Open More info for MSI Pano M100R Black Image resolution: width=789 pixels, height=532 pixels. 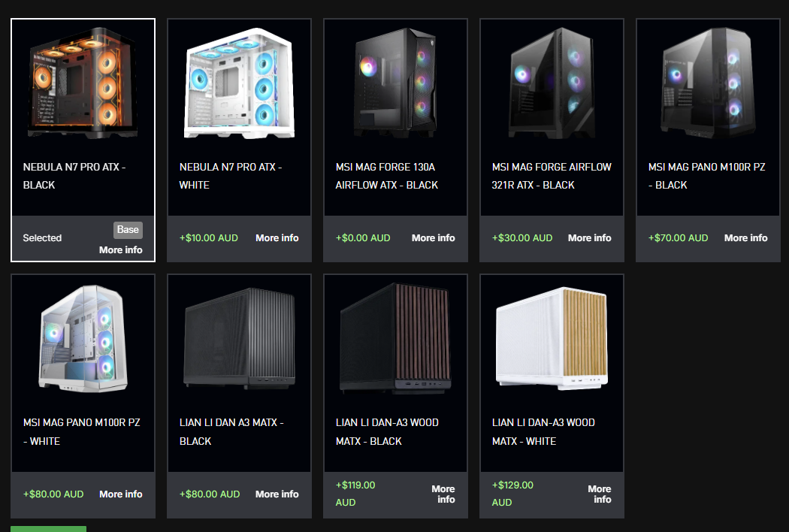tap(745, 238)
